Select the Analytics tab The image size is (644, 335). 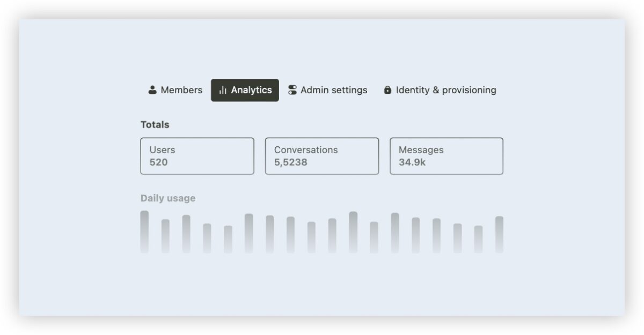pyautogui.click(x=245, y=90)
